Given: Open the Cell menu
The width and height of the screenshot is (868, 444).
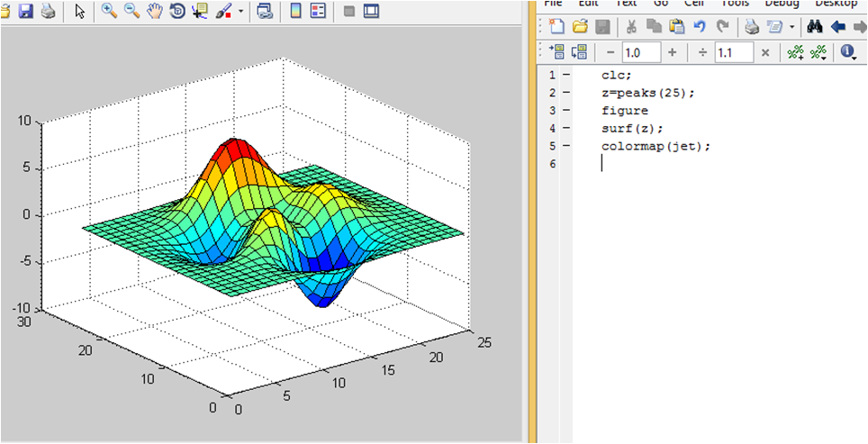Looking at the screenshot, I should (693, 4).
